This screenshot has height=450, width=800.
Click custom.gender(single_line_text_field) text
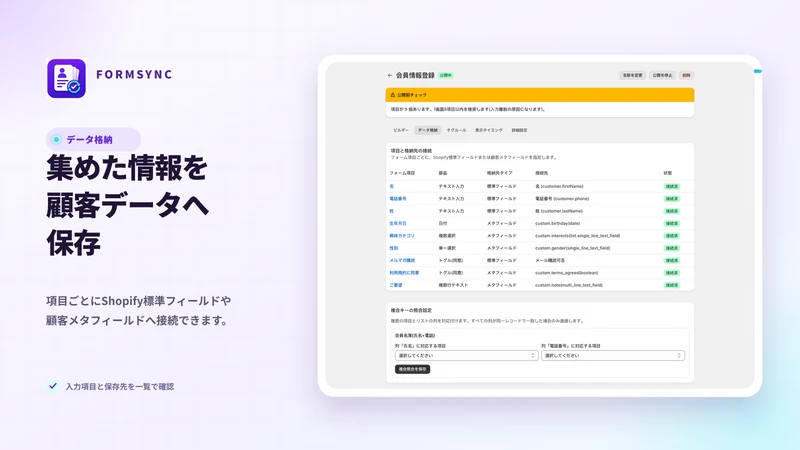click(x=572, y=248)
